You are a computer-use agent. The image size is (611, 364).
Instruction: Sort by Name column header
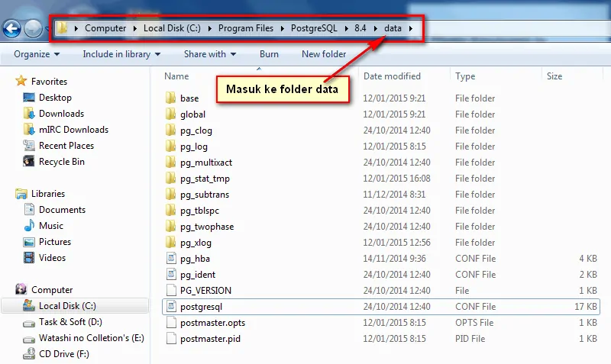pyautogui.click(x=176, y=76)
